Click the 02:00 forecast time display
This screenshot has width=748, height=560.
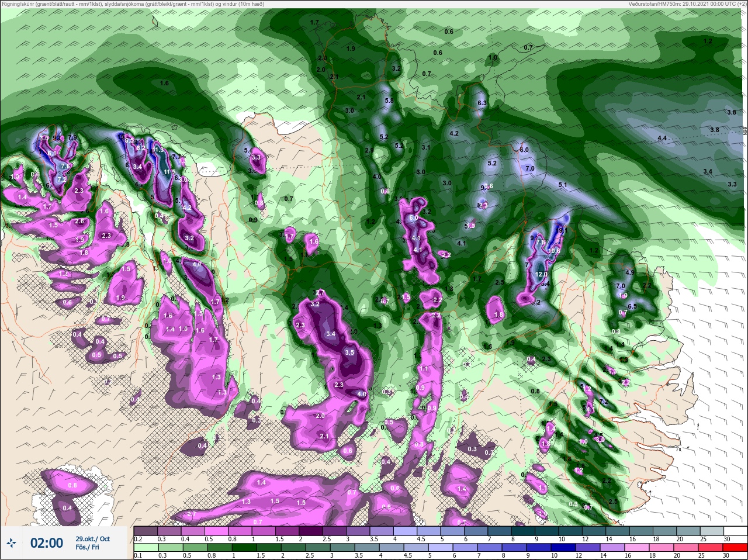(47, 543)
